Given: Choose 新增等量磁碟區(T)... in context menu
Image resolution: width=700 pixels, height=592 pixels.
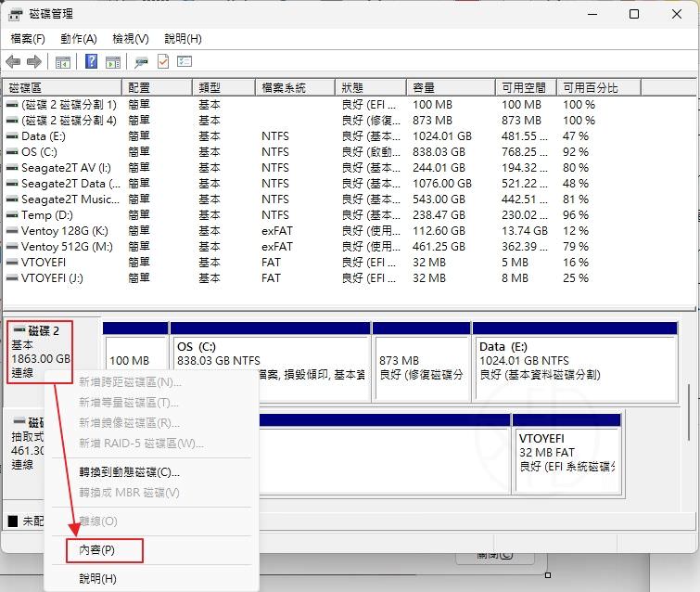Looking at the screenshot, I should 129,403.
